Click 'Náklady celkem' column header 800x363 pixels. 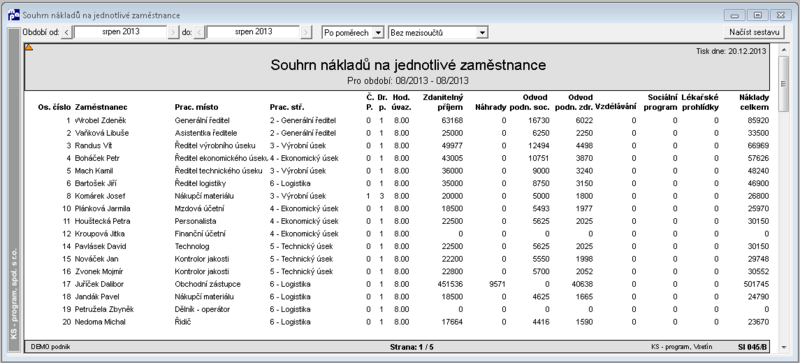coord(754,102)
